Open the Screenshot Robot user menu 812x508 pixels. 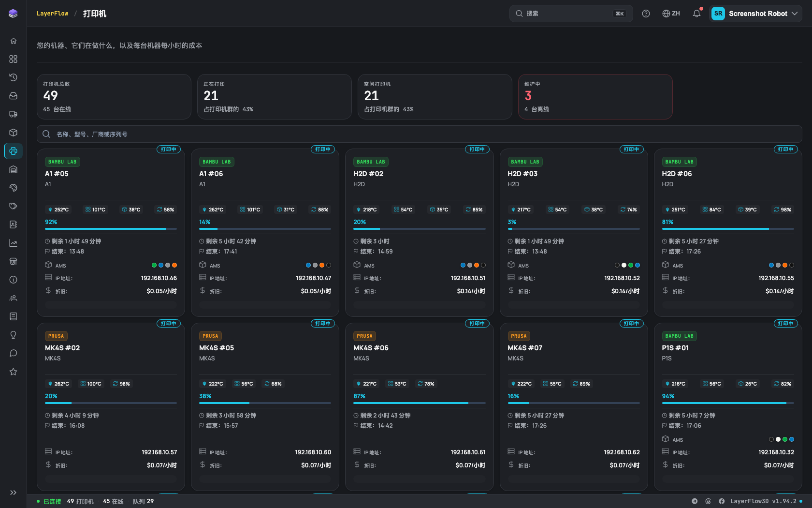[x=755, y=14]
